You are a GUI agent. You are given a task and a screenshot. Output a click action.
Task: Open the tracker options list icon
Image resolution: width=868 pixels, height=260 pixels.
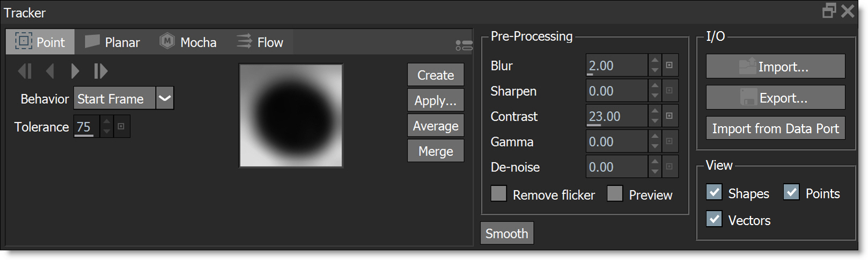tap(464, 46)
